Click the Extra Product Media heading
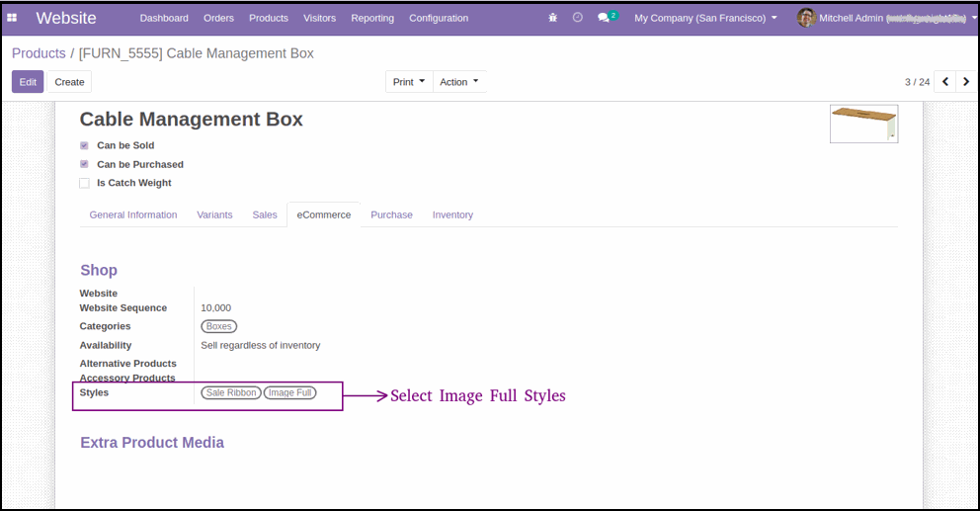This screenshot has height=511, width=980. (x=152, y=442)
